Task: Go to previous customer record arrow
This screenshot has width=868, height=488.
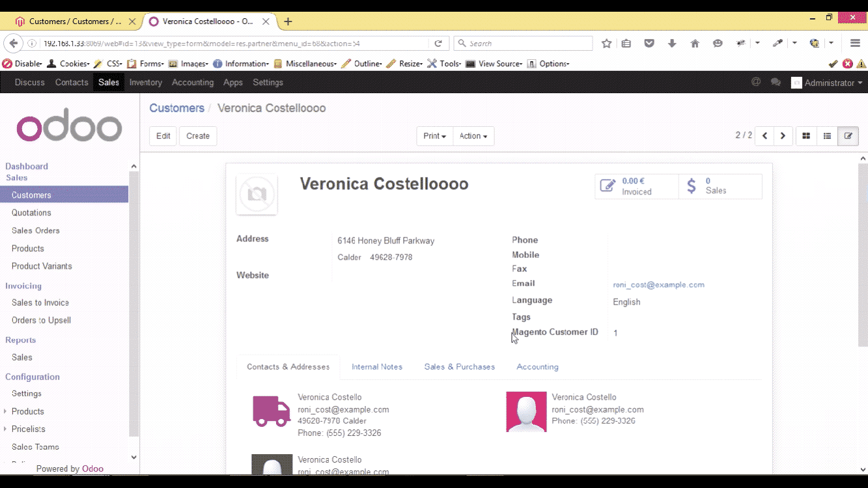Action: pos(764,136)
